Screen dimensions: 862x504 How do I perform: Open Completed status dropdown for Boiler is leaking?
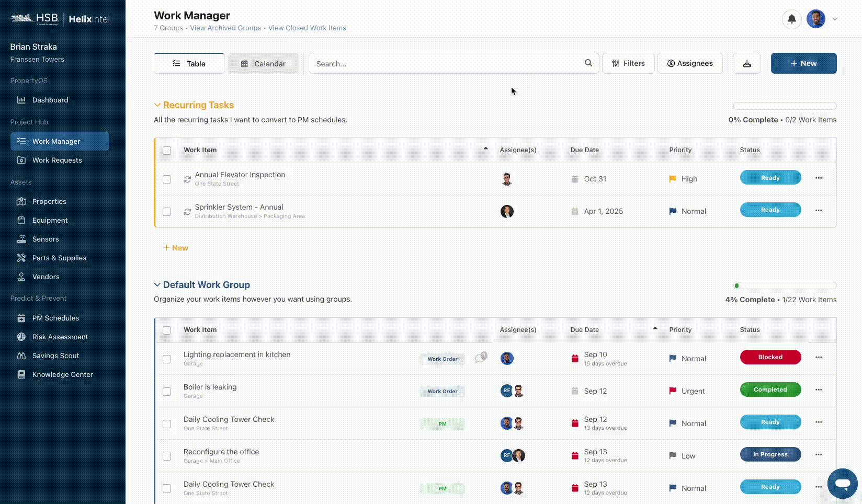tap(770, 390)
